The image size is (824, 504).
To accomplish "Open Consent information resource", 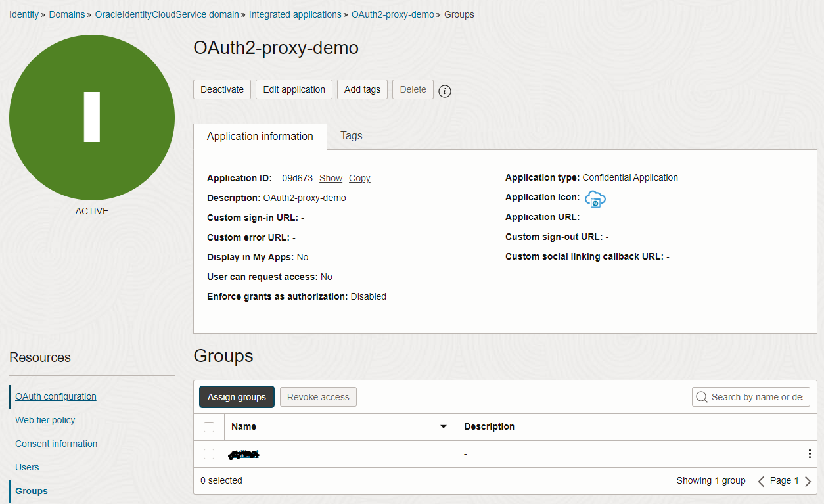I will [57, 444].
